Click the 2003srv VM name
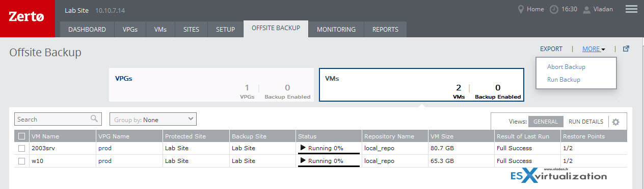644x189 pixels. pyautogui.click(x=43, y=148)
